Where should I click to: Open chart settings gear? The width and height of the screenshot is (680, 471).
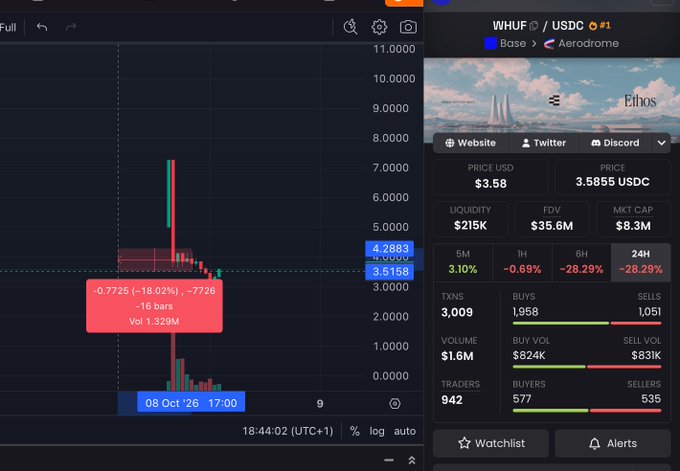pyautogui.click(x=379, y=27)
